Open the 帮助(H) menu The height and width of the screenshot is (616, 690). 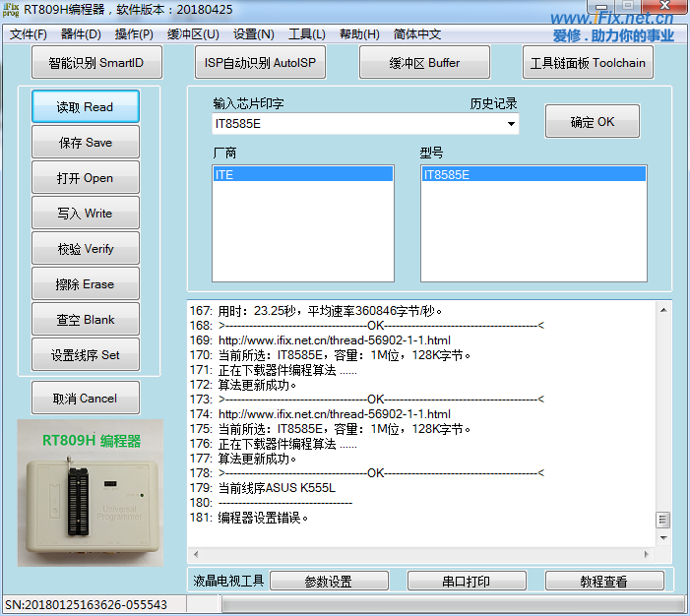click(x=359, y=34)
